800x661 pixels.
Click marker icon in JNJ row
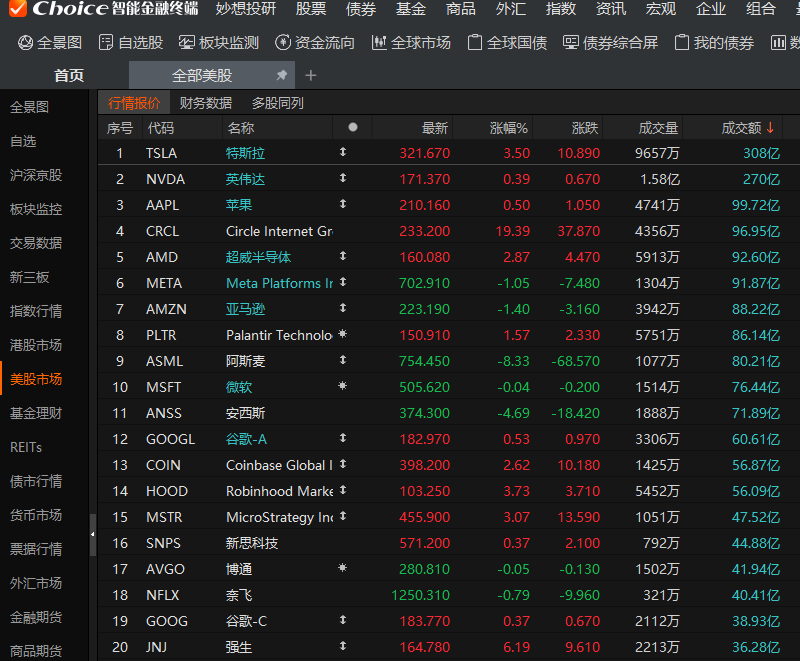343,646
